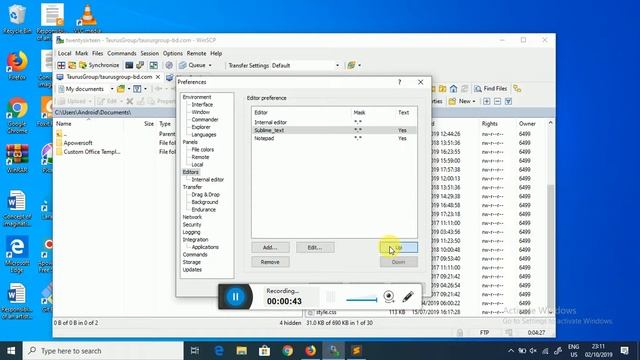The image size is (640, 360).
Task: Click the volume slider on the recording bar
Action: pyautogui.click(x=361, y=300)
